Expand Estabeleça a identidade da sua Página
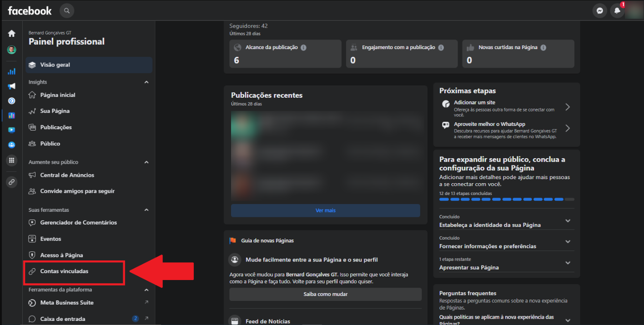Viewport: 644px width, 325px height. pos(568,221)
